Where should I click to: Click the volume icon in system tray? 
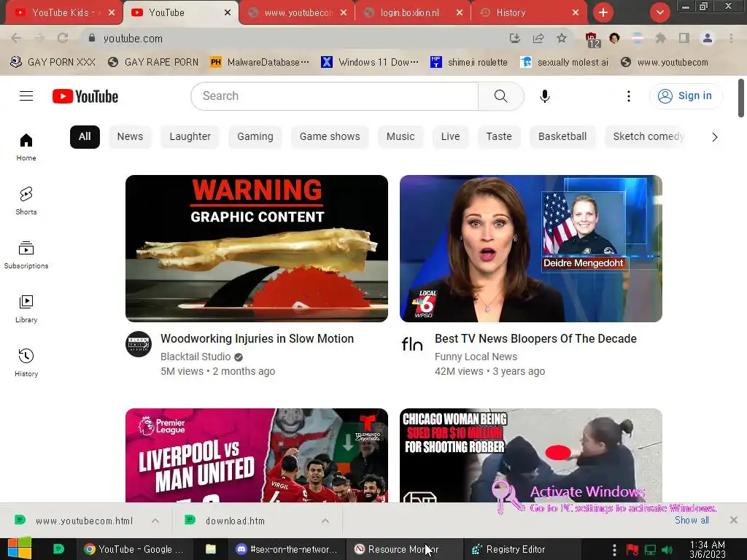coord(667,550)
